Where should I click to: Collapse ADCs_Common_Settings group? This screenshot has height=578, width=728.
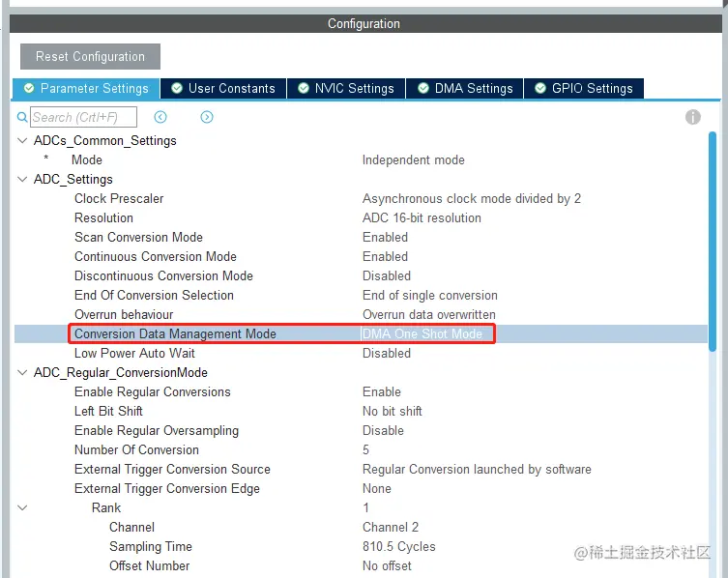(x=22, y=140)
